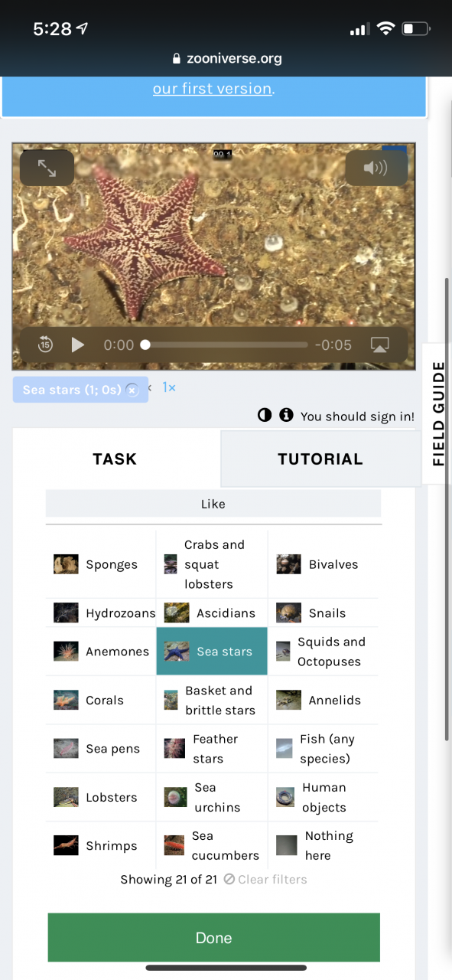Follow the our first version link
This screenshot has width=452, height=980.
[x=212, y=89]
